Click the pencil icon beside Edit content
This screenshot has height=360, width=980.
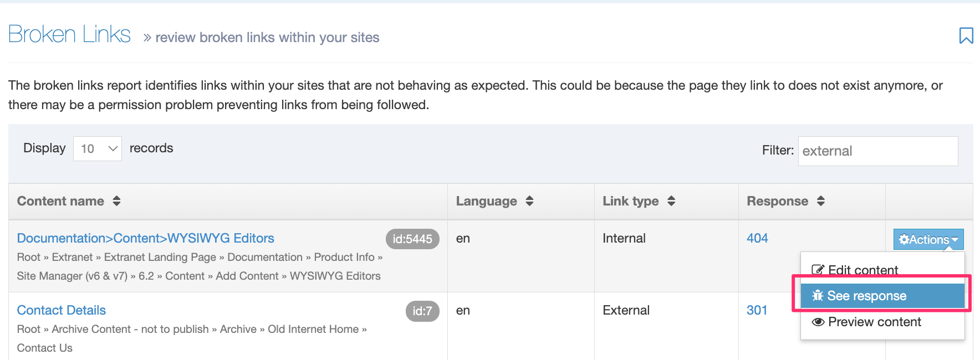pos(818,270)
